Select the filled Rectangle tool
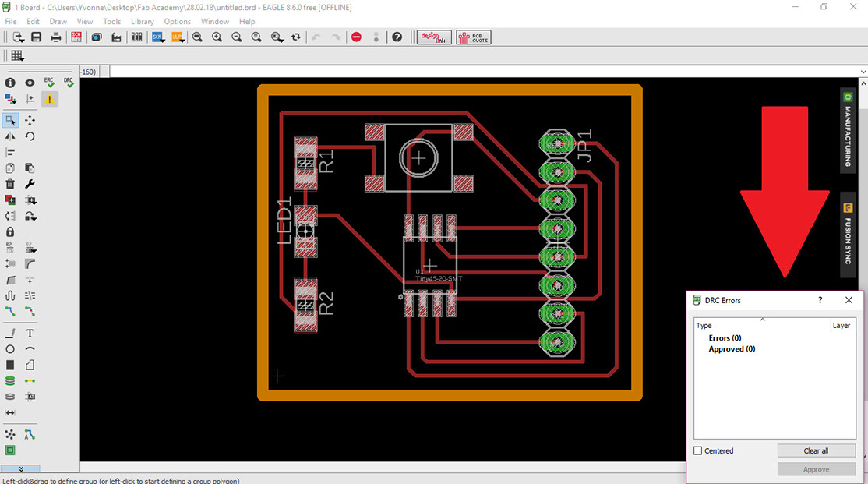The height and width of the screenshot is (484, 868). 10,365
